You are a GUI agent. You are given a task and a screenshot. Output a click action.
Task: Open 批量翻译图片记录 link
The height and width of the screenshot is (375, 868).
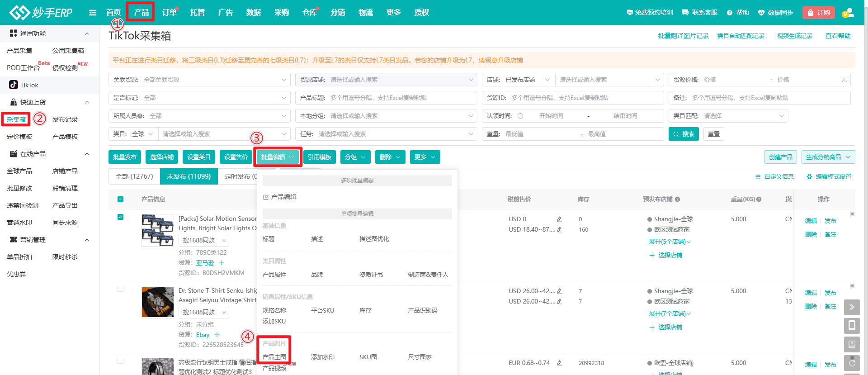click(x=684, y=36)
